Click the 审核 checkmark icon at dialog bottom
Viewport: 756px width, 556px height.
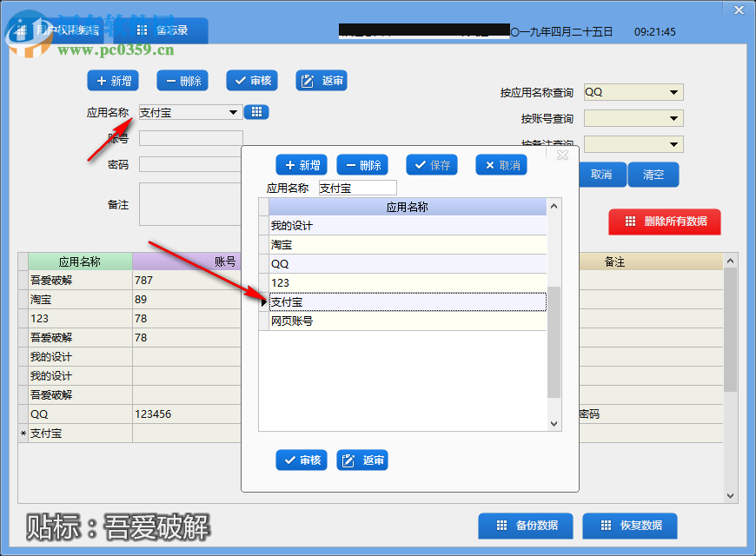tap(289, 460)
